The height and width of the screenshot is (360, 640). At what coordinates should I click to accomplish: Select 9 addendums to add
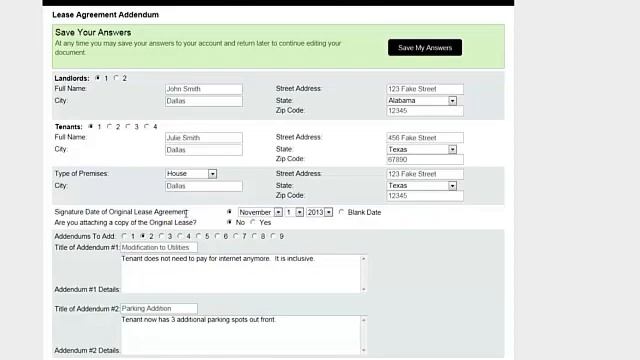tap(273, 236)
